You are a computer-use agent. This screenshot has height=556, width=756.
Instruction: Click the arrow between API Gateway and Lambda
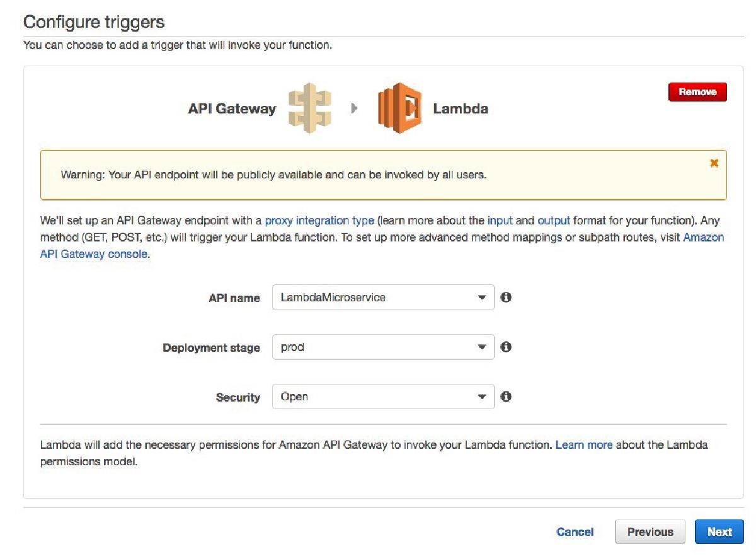coord(354,108)
